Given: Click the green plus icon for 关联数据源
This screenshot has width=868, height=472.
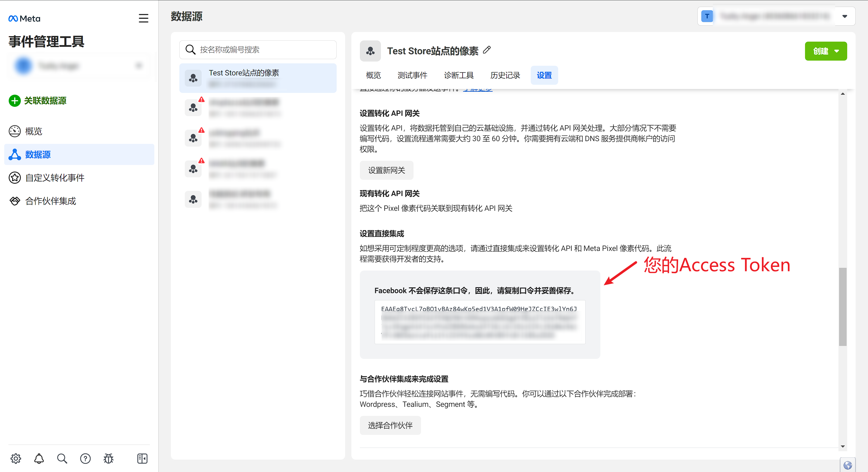Looking at the screenshot, I should pyautogui.click(x=14, y=100).
